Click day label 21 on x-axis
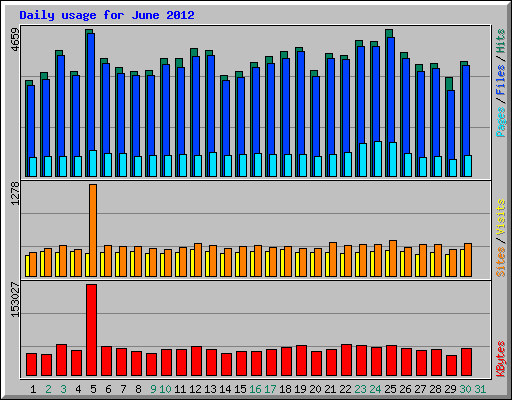This screenshot has width=512, height=400. tap(330, 389)
